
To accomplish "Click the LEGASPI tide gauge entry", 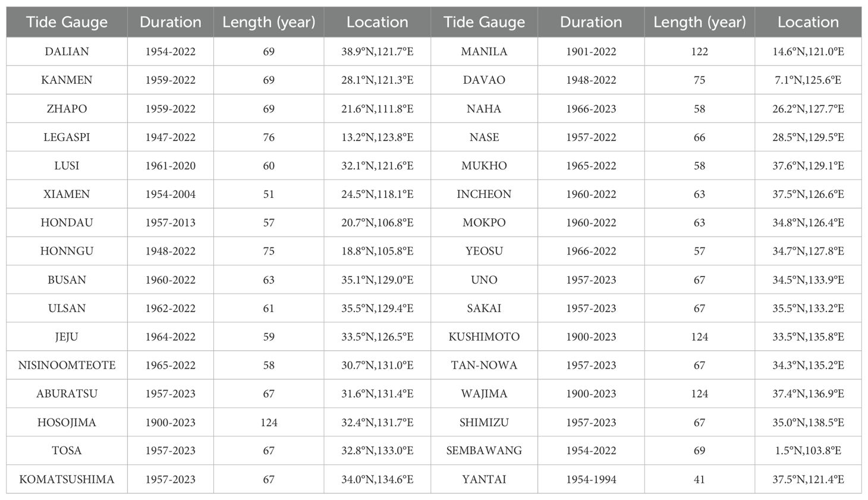I will (67, 137).
